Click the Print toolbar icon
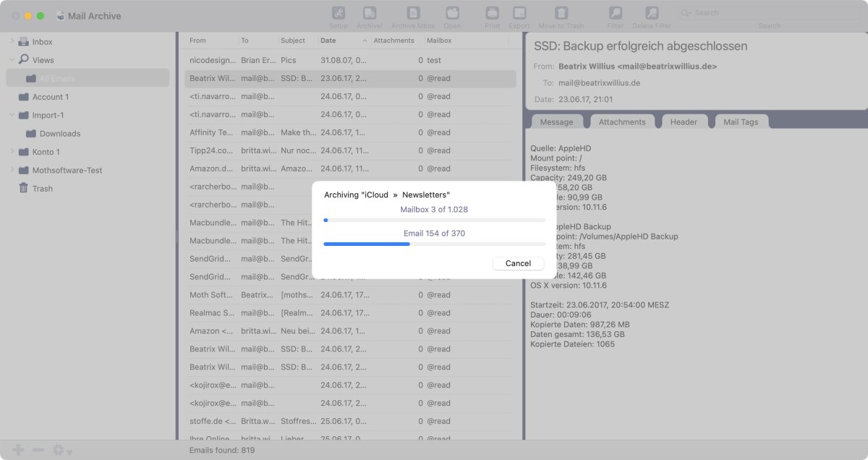868x460 pixels. 492,13
